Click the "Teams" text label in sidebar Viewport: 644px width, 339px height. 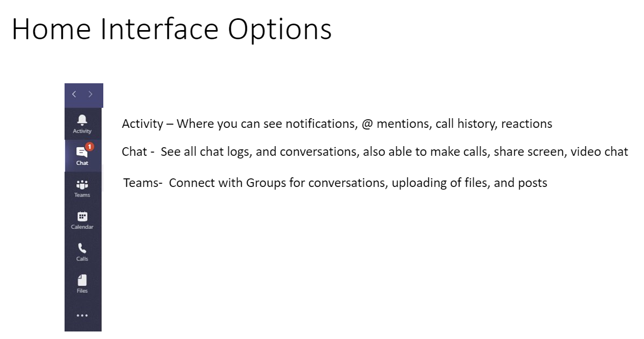pyautogui.click(x=82, y=195)
